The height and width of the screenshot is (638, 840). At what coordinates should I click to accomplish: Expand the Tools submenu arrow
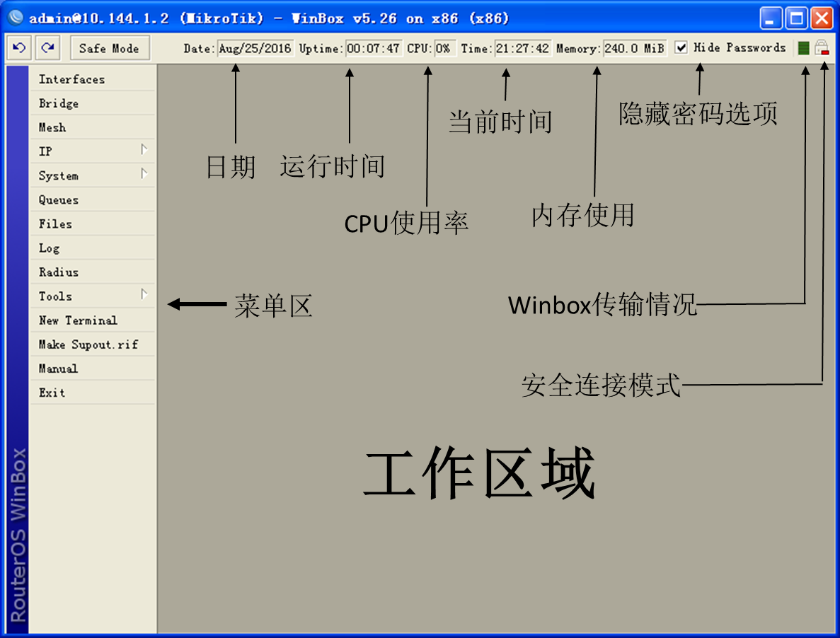tap(144, 294)
